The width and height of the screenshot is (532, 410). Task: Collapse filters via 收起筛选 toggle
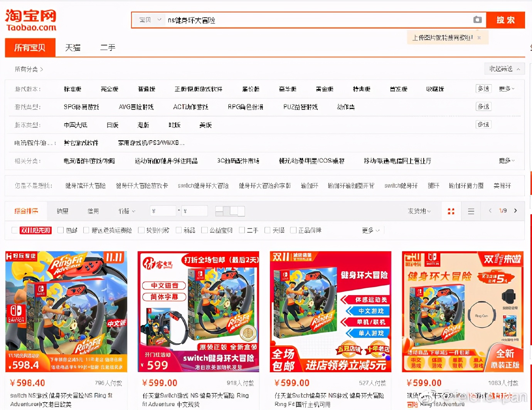tap(504, 69)
